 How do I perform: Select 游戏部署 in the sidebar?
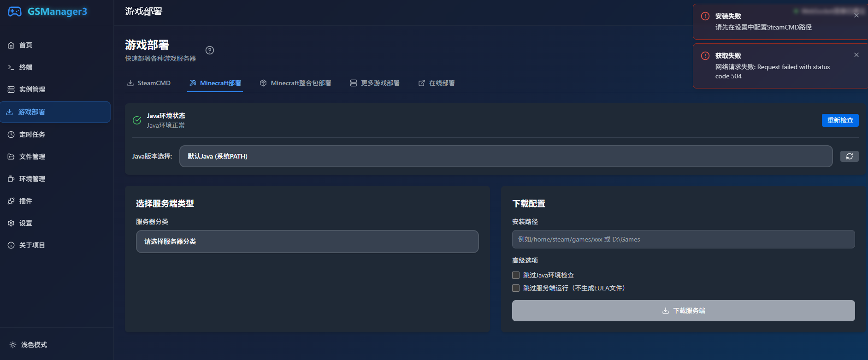(x=55, y=112)
